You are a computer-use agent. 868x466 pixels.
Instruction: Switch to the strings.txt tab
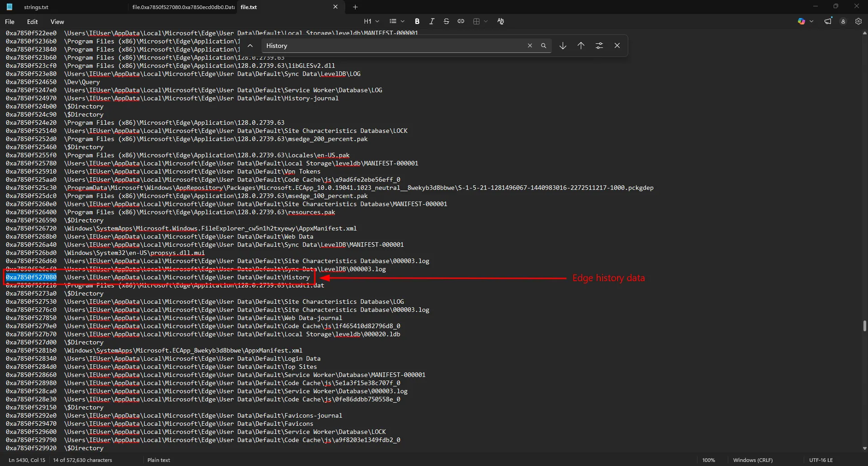click(36, 7)
